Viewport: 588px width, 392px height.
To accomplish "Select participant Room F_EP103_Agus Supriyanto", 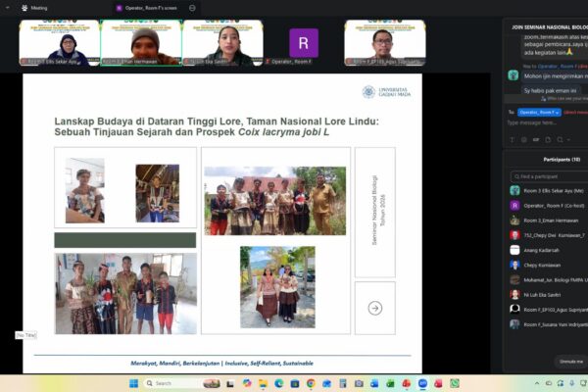I will click(x=549, y=310).
